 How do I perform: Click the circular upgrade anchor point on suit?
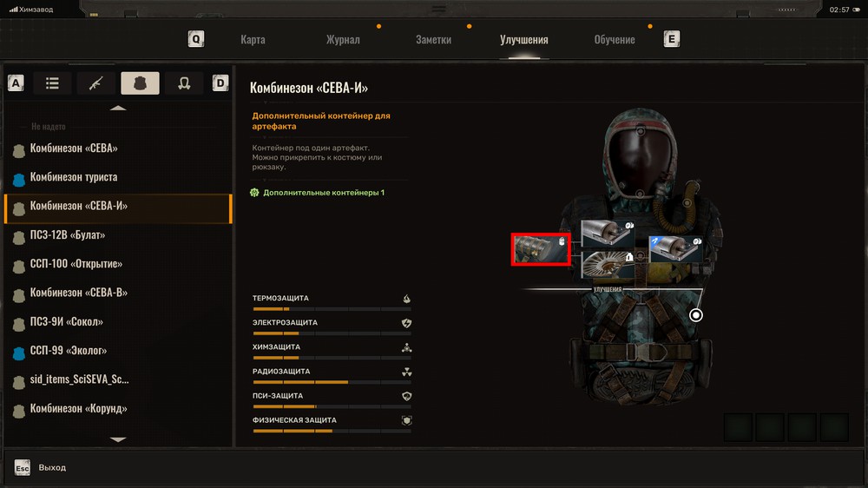695,315
